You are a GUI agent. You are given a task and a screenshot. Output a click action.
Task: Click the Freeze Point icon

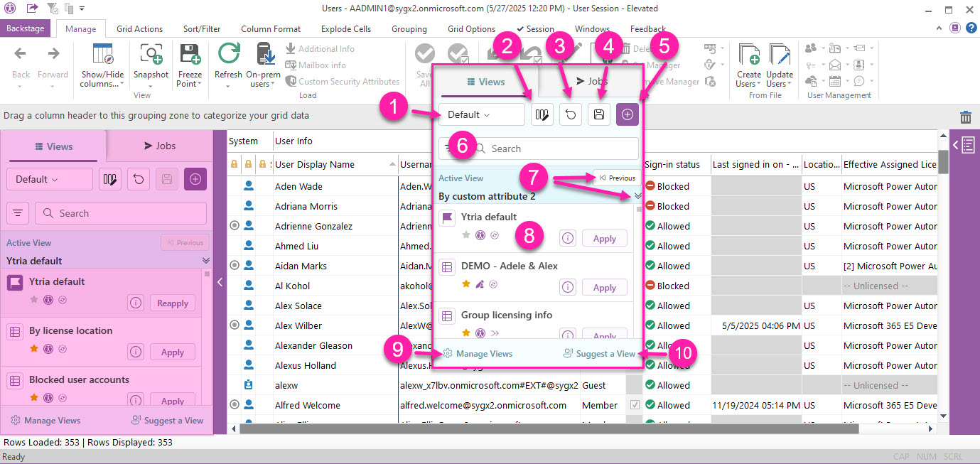[x=190, y=55]
